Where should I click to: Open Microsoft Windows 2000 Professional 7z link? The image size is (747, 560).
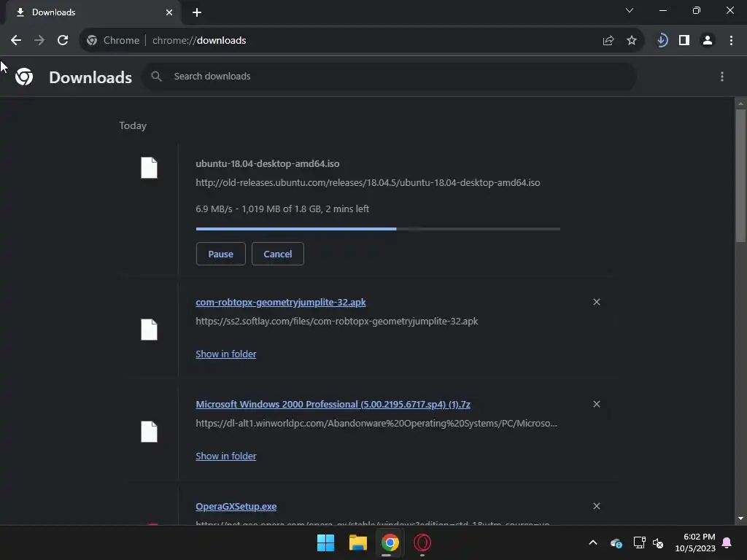(x=333, y=404)
